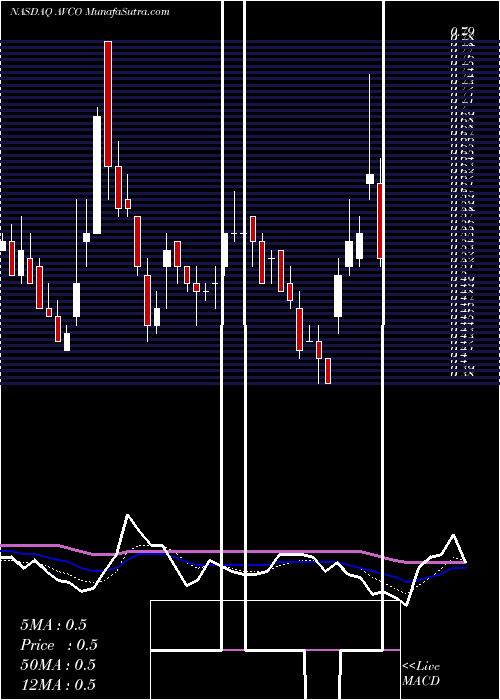Click the 50MA : 0.5 label

click(x=58, y=665)
